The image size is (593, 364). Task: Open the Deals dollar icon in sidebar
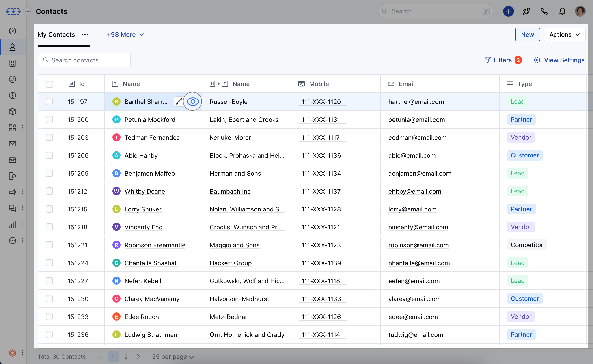13,95
